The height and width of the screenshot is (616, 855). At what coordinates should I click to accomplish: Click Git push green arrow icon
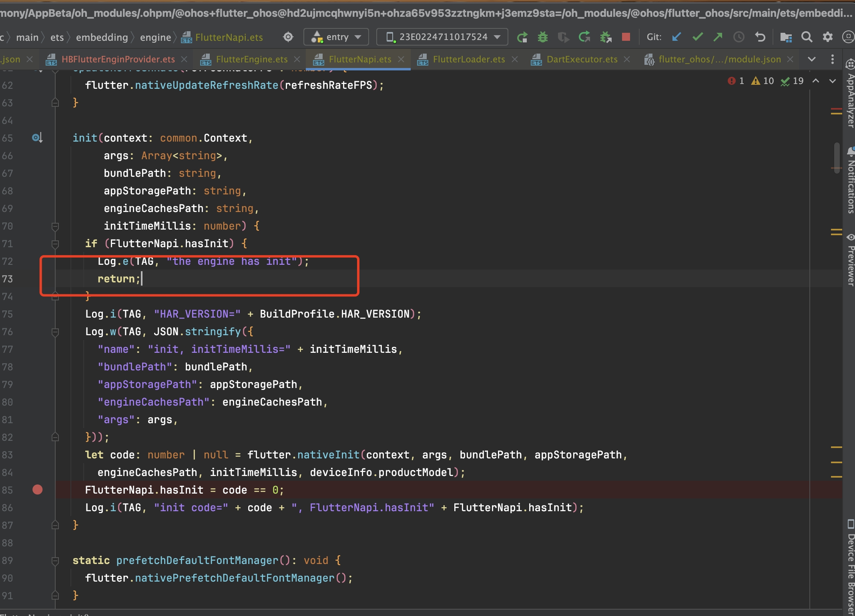718,37
